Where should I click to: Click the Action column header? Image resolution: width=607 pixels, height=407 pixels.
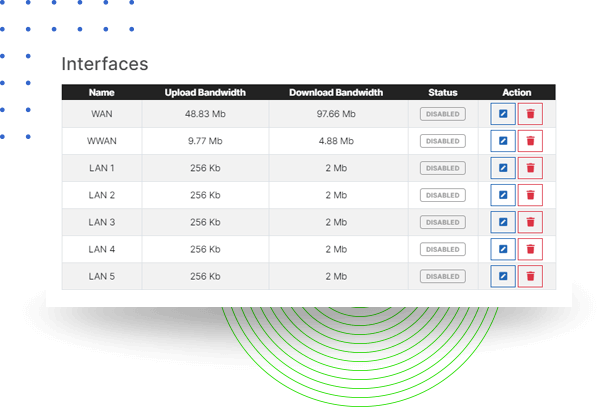coord(516,93)
